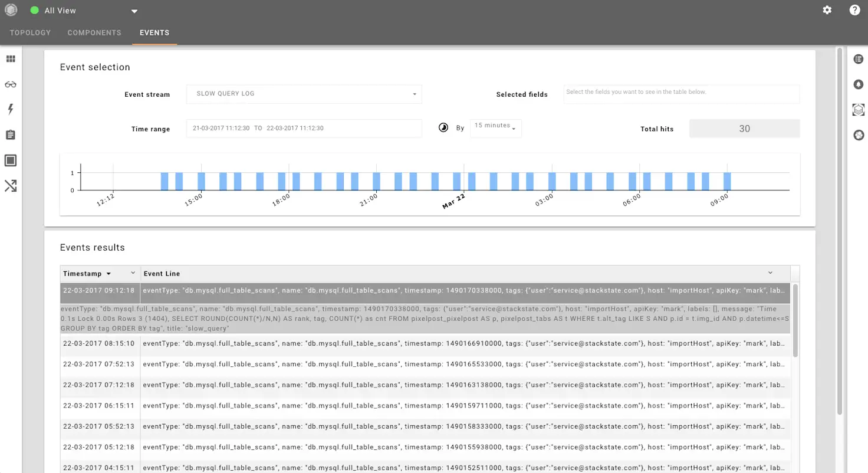
Task: Click the hexagon layers icon on right sidebar
Action: click(x=859, y=109)
